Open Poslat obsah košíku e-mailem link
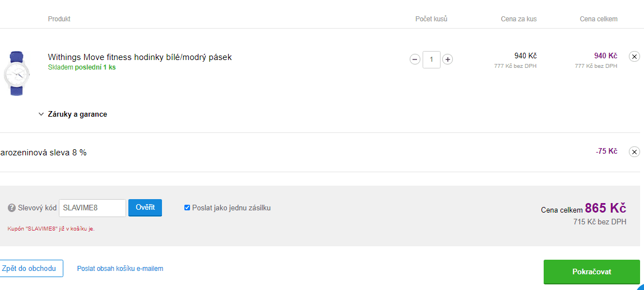The image size is (644, 290). [121, 269]
